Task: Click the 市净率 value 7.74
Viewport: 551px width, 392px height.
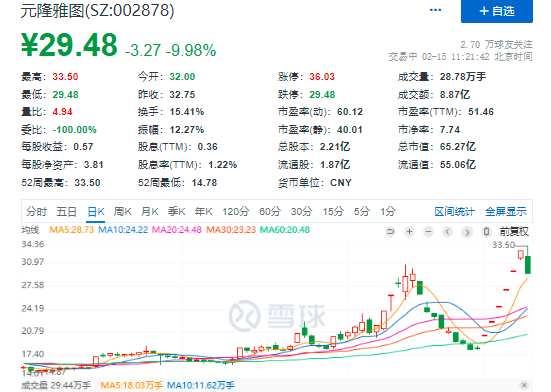Action: [x=450, y=130]
